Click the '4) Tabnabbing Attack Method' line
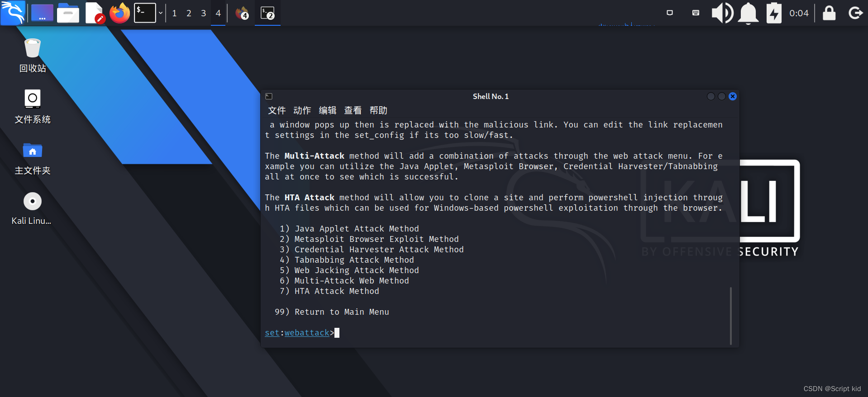The image size is (868, 397). 347,260
